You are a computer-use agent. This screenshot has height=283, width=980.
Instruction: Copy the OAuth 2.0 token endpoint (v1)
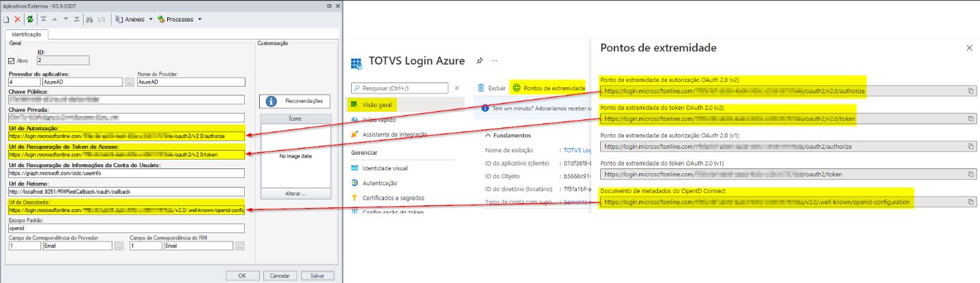tap(970, 175)
